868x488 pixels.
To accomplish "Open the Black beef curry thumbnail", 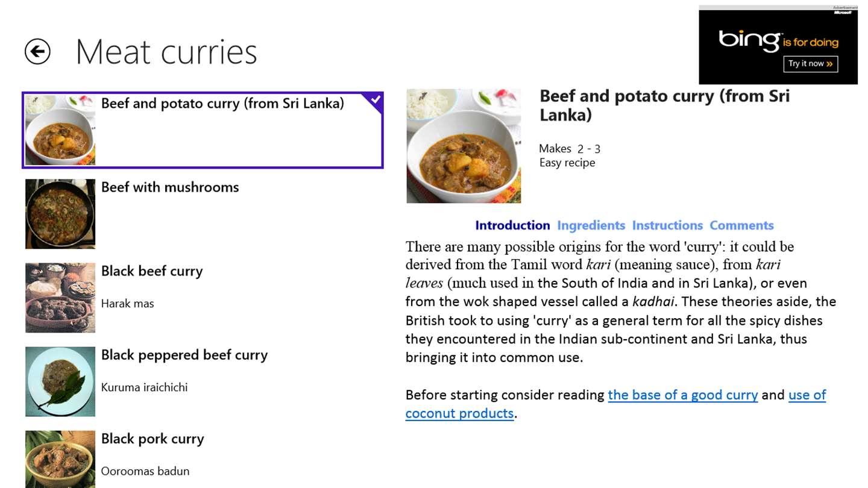I will coord(60,298).
